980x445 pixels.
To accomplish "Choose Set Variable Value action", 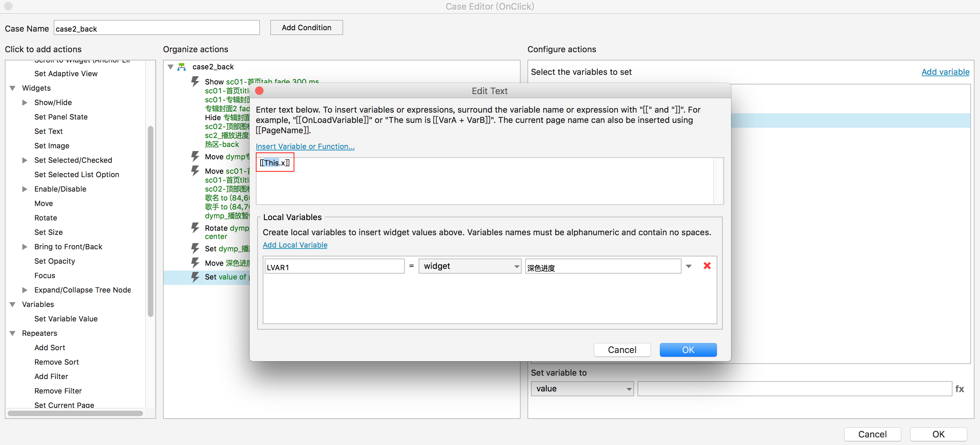I will pyautogui.click(x=66, y=318).
